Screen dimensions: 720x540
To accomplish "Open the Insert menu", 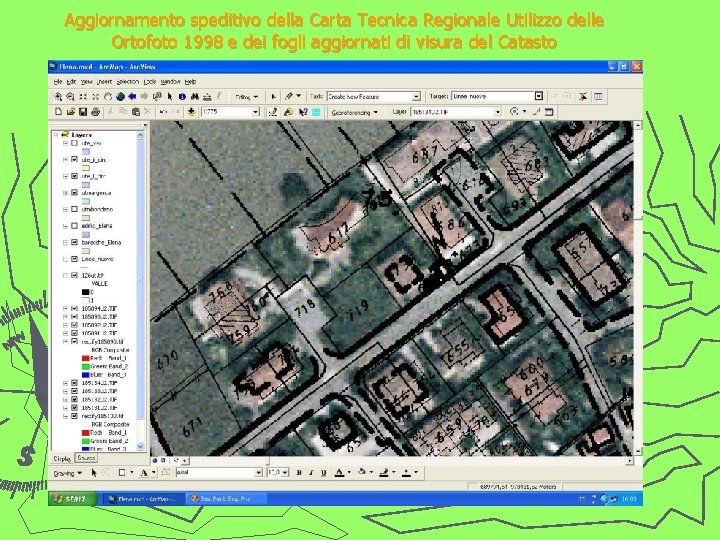I will 104,82.
